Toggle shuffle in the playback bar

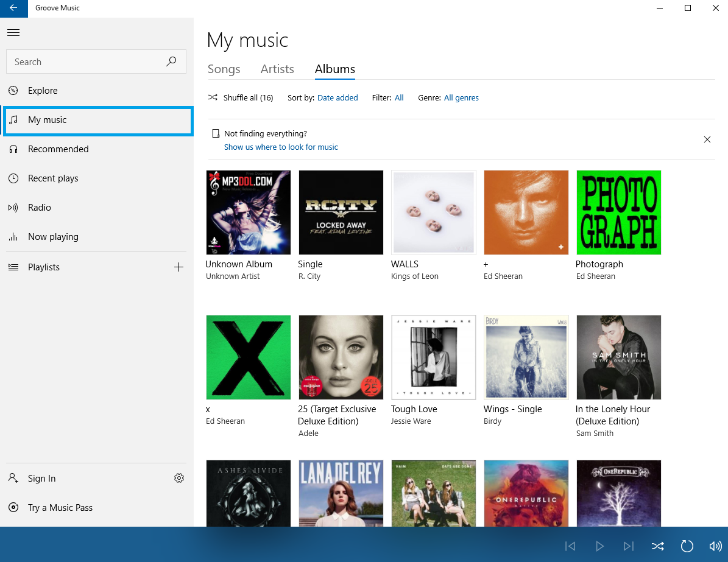657,546
